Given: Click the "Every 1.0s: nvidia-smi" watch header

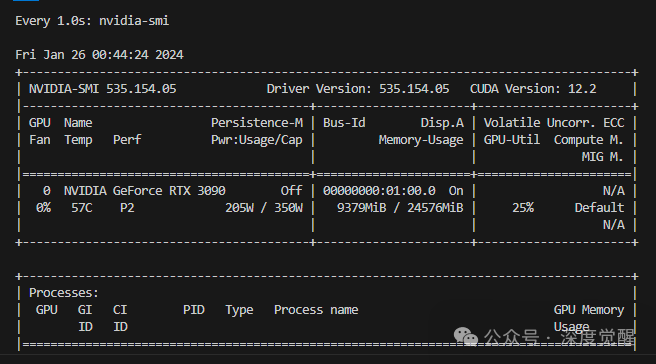Looking at the screenshot, I should pos(92,21).
